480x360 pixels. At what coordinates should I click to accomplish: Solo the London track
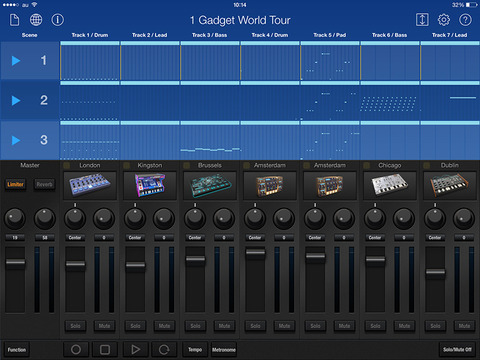(75, 326)
